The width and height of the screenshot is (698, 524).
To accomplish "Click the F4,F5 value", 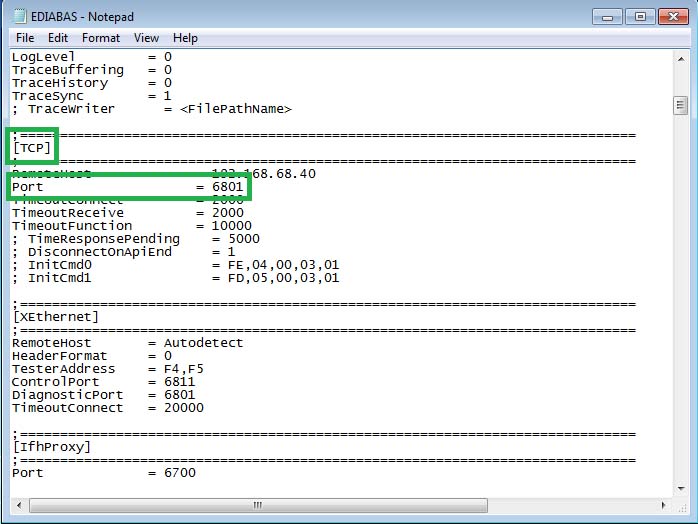I will pos(184,369).
